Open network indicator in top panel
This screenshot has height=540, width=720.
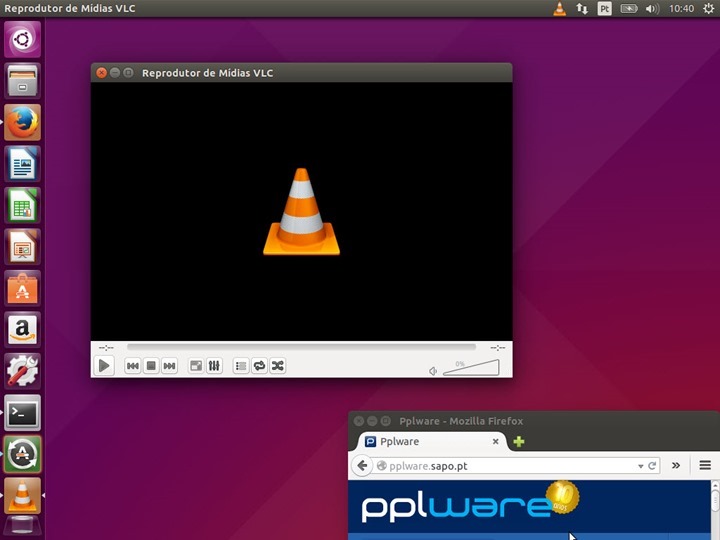pyautogui.click(x=582, y=8)
